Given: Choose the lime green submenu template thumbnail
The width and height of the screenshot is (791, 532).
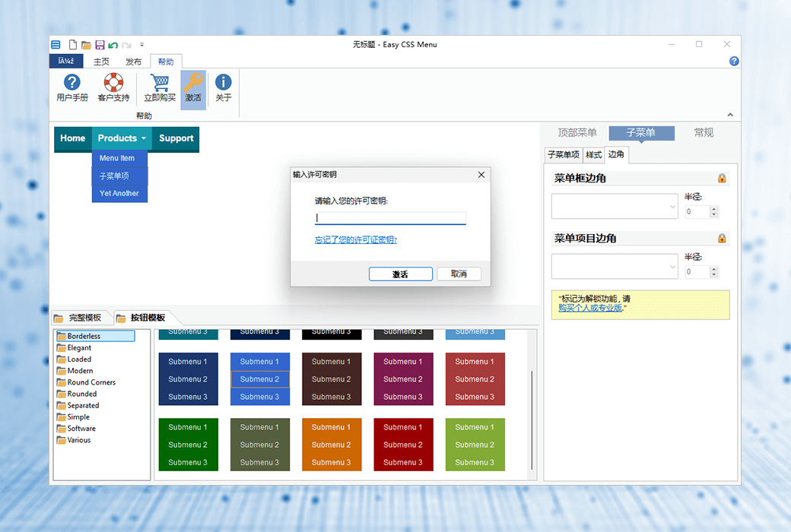Looking at the screenshot, I should tap(475, 445).
